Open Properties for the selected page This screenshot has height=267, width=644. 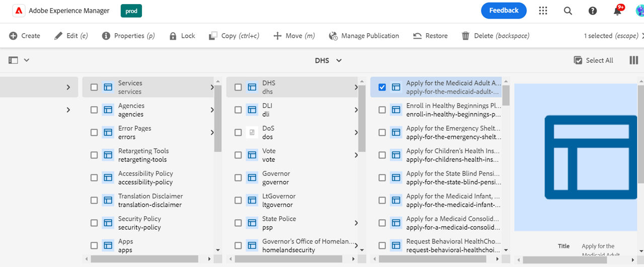point(128,36)
